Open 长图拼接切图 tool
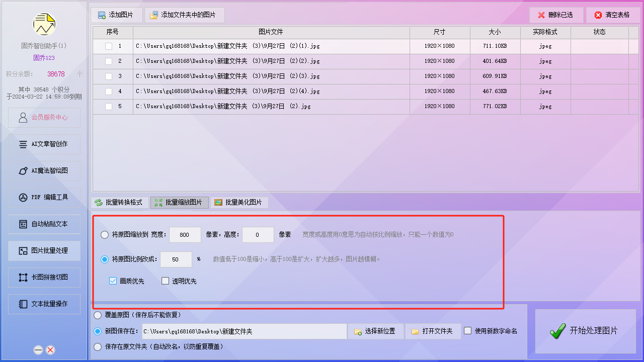Viewport: 644px width, 362px height. (x=44, y=277)
